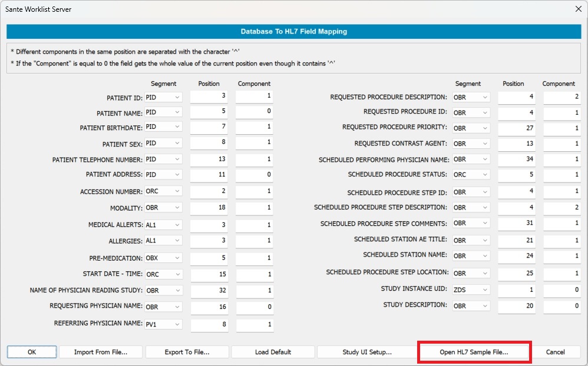
Task: Close the Sante Worklist Server dialog
Action: pos(578,9)
